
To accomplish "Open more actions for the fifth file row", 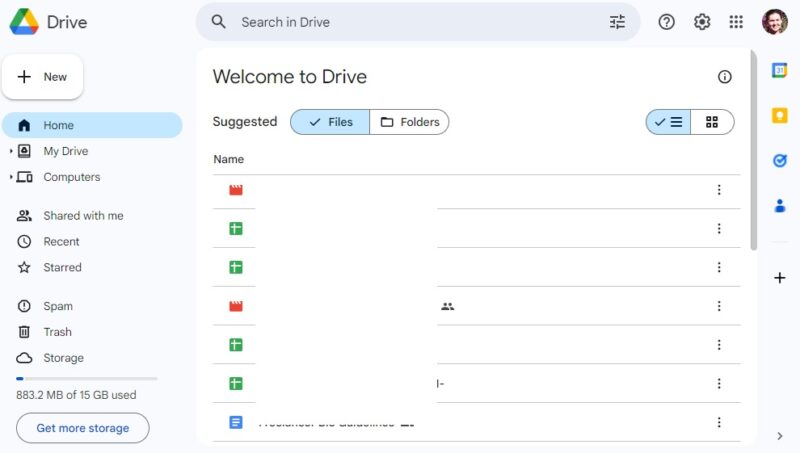I will [x=719, y=345].
